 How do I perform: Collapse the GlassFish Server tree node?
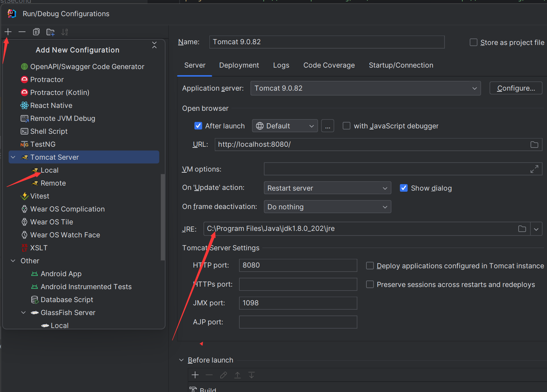(23, 313)
